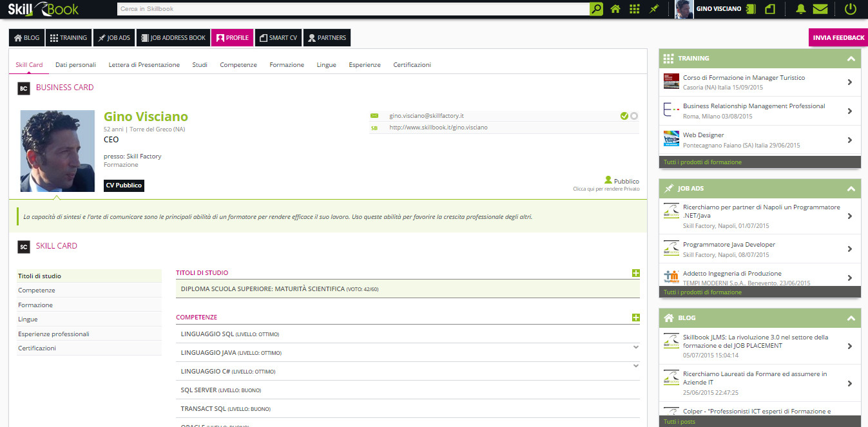
Task: Click the pushpin icon in Job Ads panel header
Action: pos(668,189)
